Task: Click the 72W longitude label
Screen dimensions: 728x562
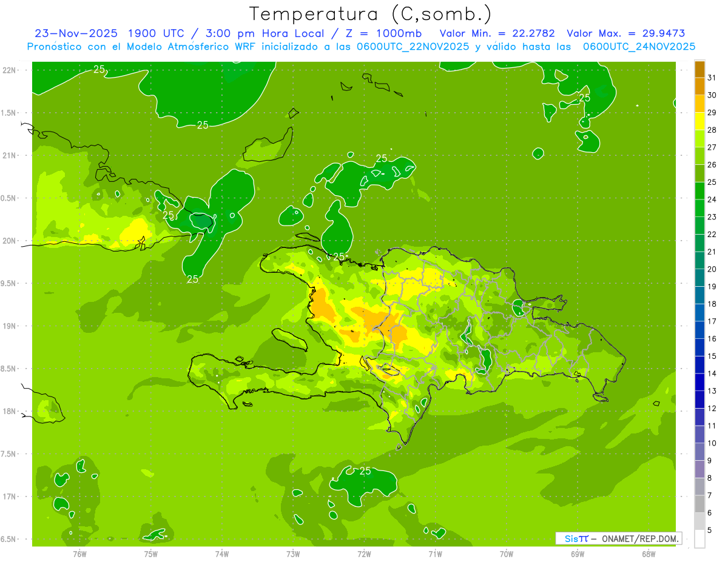Action: (364, 554)
